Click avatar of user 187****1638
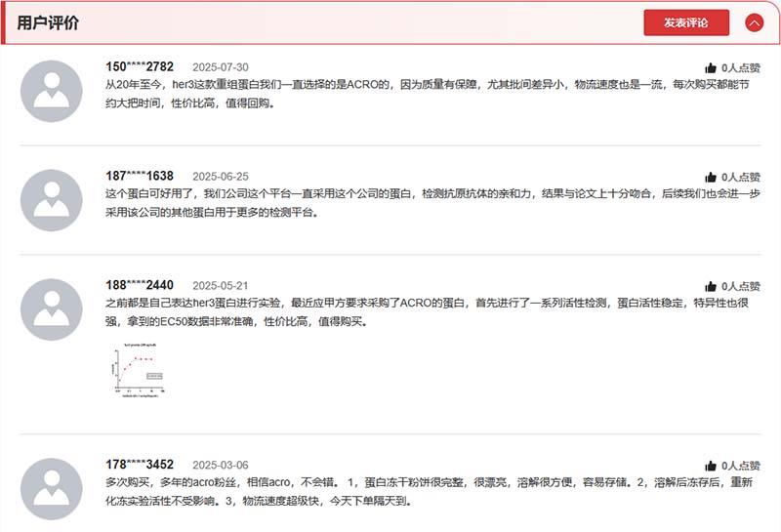This screenshot has width=781, height=532. click(52, 200)
